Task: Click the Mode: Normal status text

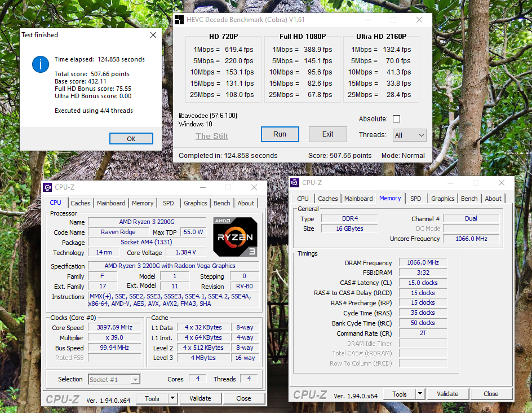Action: click(x=403, y=156)
